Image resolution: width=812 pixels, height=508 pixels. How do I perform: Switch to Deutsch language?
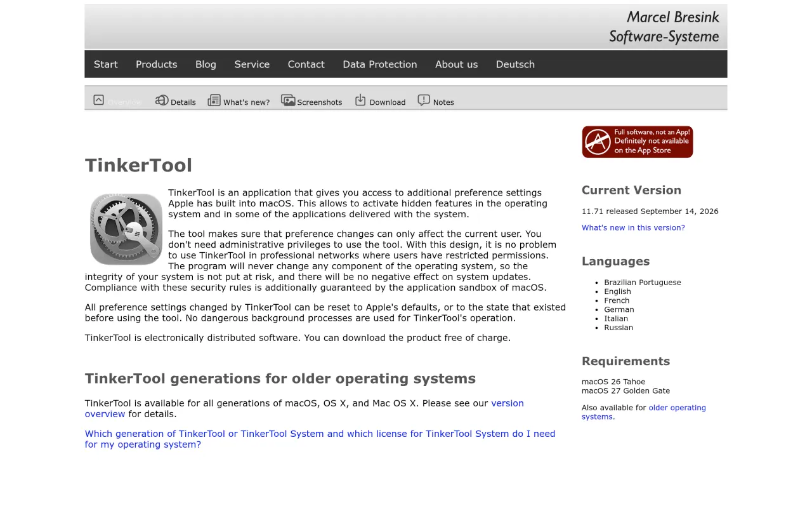click(515, 64)
